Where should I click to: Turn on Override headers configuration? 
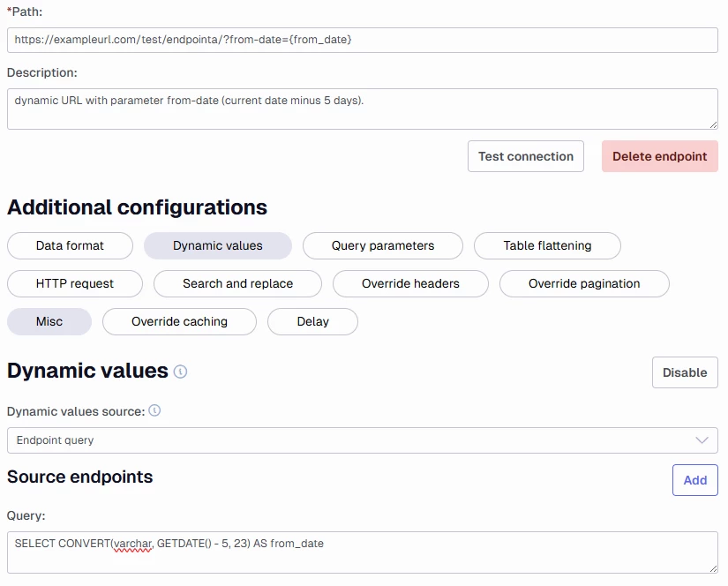(x=410, y=283)
